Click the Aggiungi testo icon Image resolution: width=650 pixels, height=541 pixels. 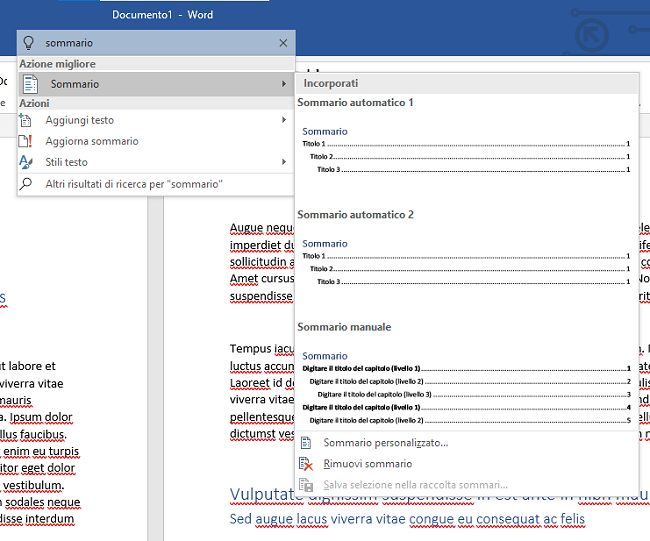(25, 120)
